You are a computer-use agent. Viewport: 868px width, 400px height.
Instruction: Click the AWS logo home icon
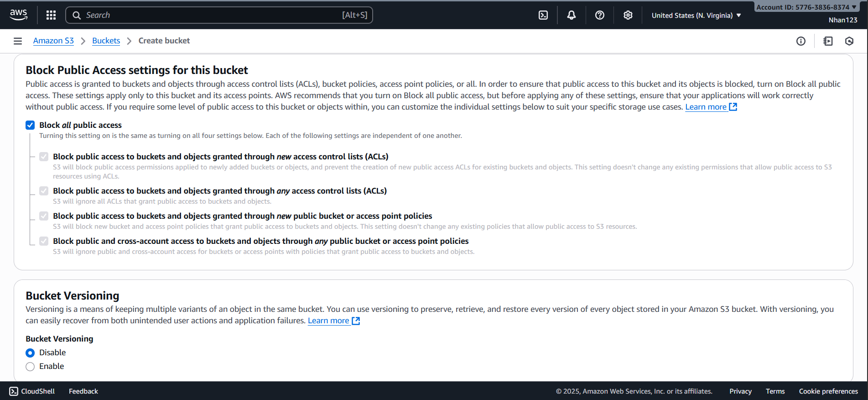click(x=19, y=15)
